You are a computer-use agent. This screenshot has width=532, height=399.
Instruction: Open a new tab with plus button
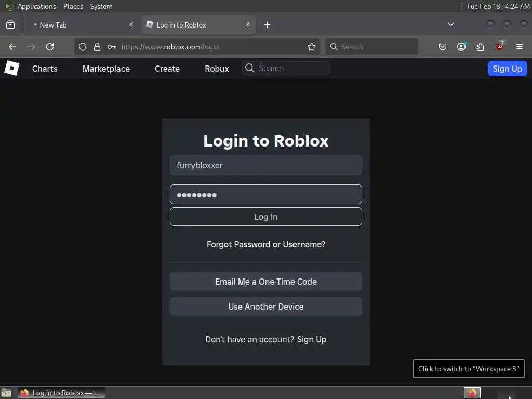pyautogui.click(x=268, y=25)
